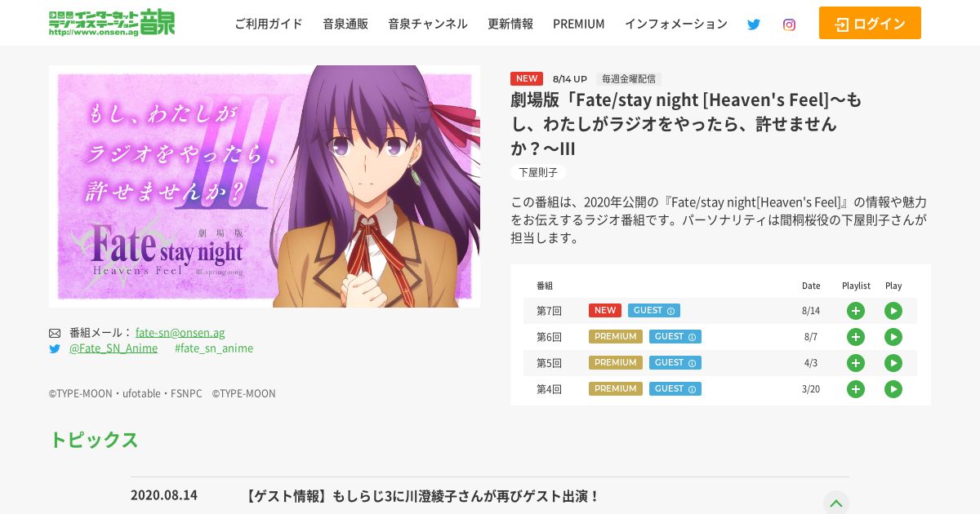Go to the PREMIUM page
980x514 pixels.
579,24
